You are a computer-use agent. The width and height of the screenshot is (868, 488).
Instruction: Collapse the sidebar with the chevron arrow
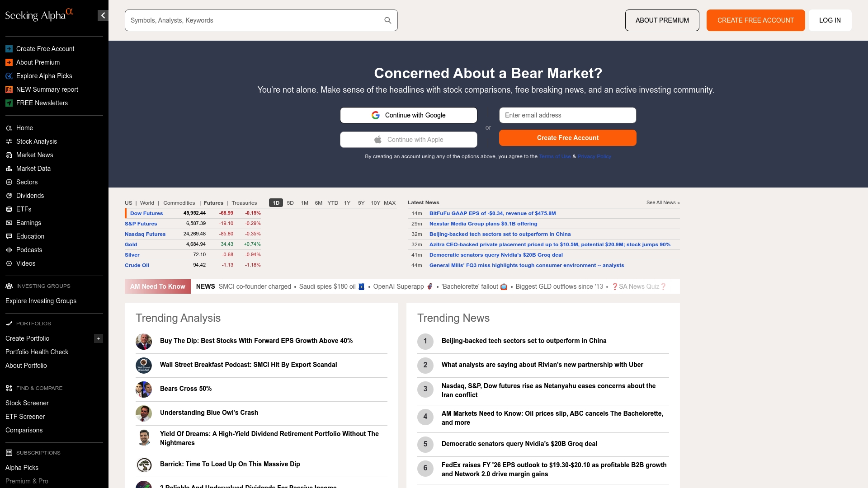103,15
